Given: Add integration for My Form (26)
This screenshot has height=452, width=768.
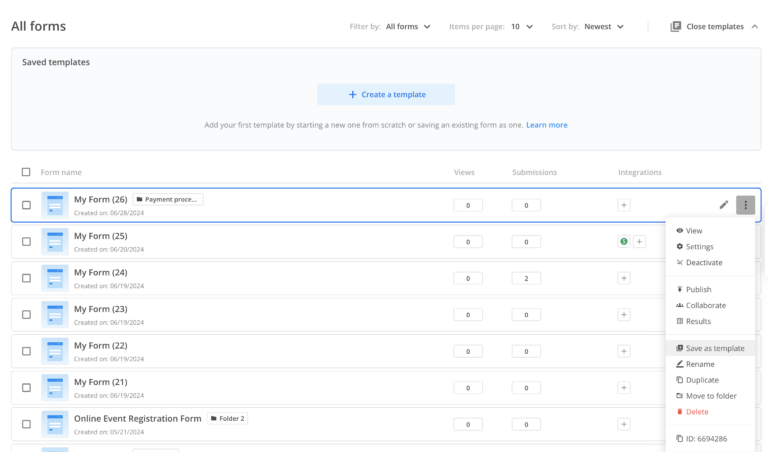Looking at the screenshot, I should [624, 205].
